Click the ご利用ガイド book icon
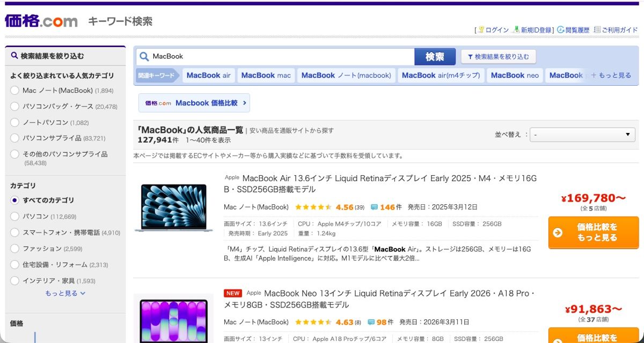Screen dimensions: 644x343 pos(597,30)
